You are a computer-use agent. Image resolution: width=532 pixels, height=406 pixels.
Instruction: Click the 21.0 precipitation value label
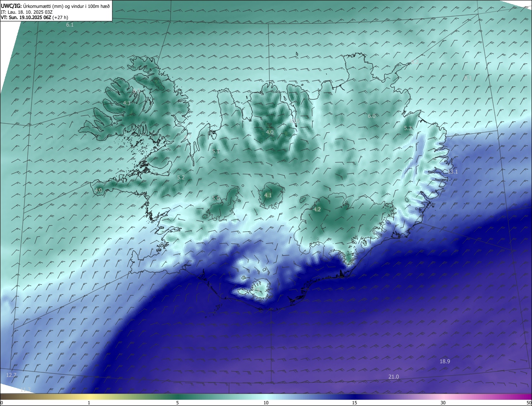pos(394,377)
